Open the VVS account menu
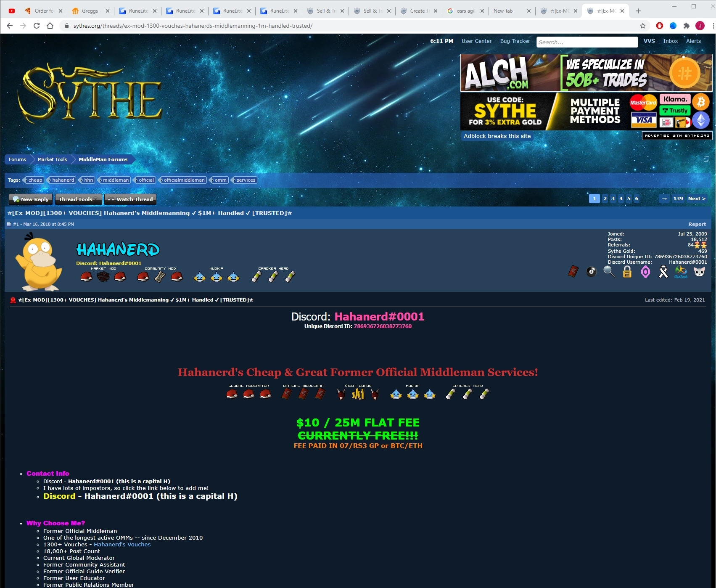 (x=649, y=41)
